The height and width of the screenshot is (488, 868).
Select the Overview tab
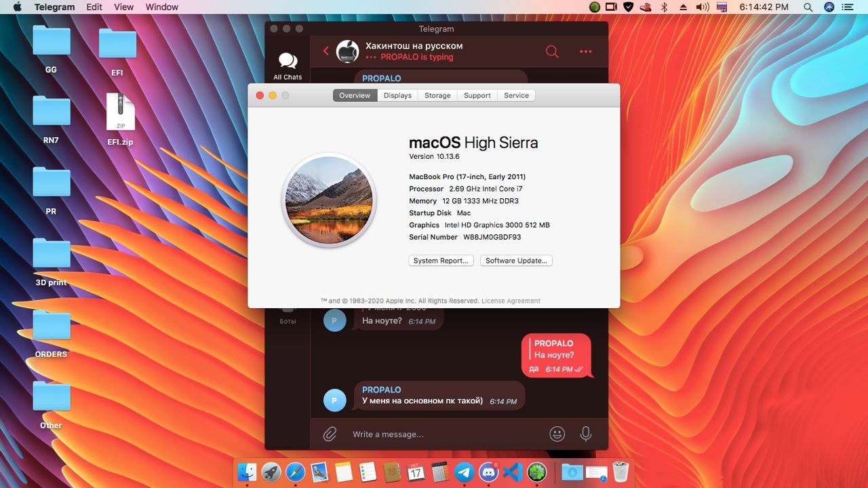pyautogui.click(x=355, y=96)
